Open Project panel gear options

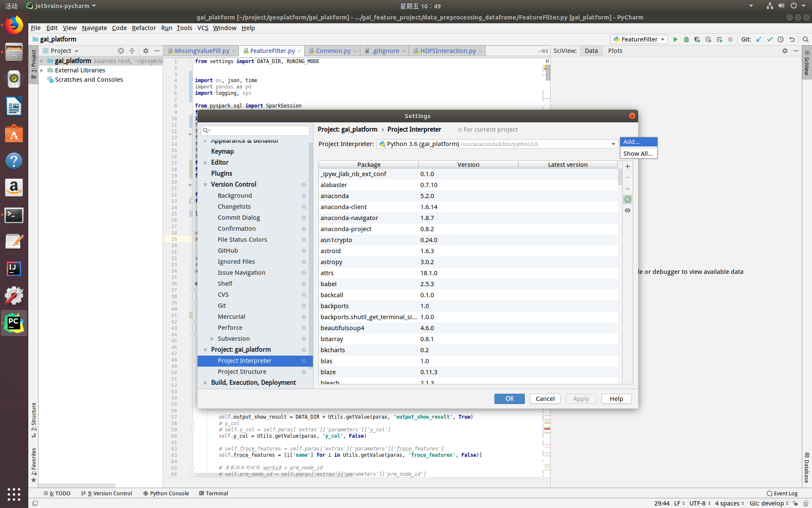point(146,51)
